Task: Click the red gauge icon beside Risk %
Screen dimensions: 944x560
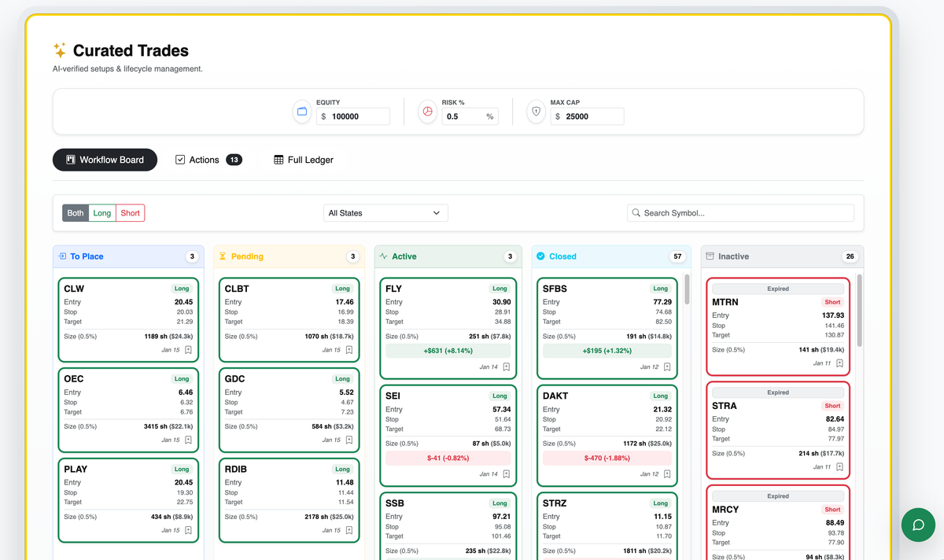Action: click(x=427, y=112)
